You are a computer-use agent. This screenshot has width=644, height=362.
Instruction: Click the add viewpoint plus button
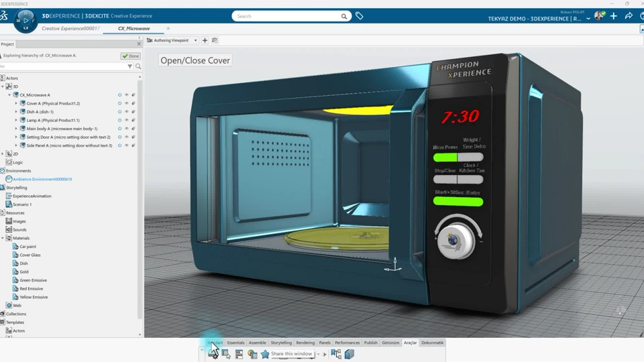pyautogui.click(x=205, y=40)
